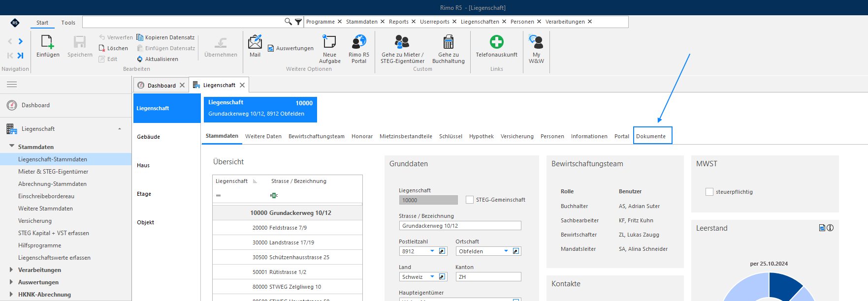Select Objekt level
The height and width of the screenshot is (301, 868).
[x=146, y=222]
